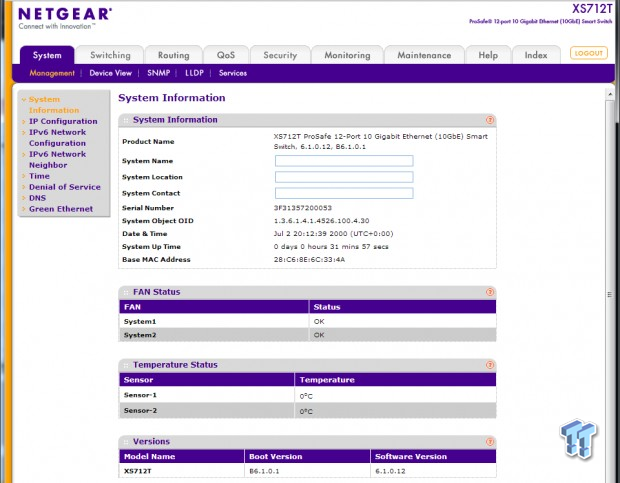Click the Temperature column header
This screenshot has height=483, width=620.
click(395, 380)
